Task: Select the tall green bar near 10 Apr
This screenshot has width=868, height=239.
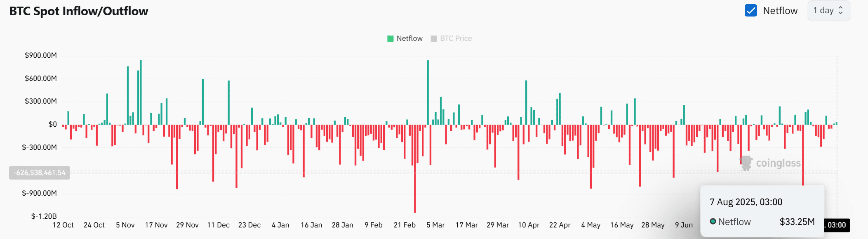Action: pos(526,101)
